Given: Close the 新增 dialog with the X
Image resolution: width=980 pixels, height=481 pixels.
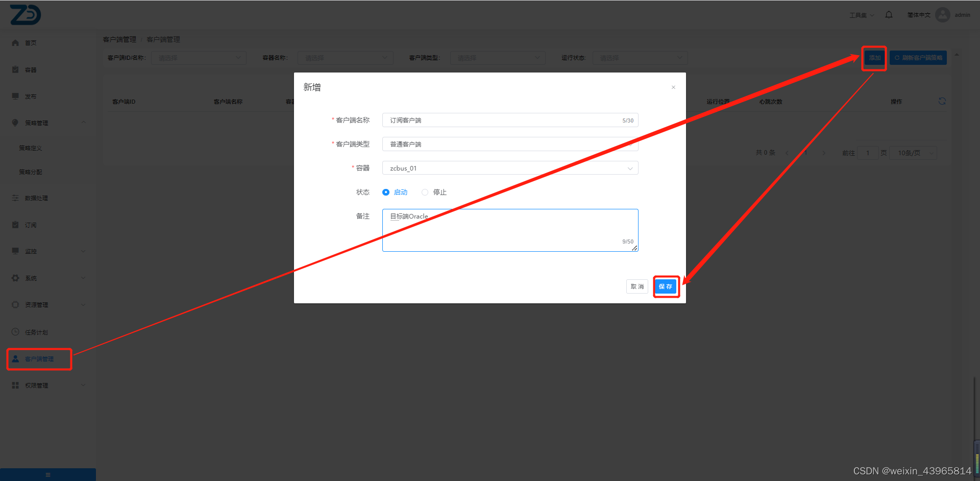Looking at the screenshot, I should tap(673, 87).
